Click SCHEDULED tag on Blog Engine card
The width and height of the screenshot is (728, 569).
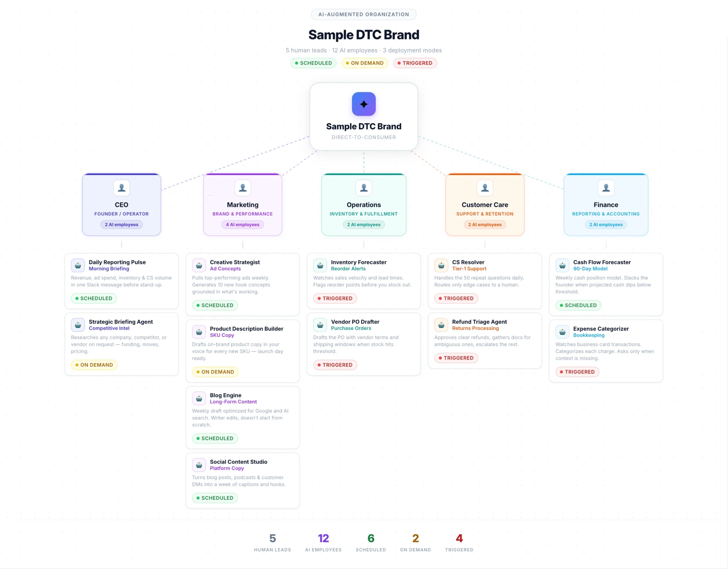[x=215, y=438]
